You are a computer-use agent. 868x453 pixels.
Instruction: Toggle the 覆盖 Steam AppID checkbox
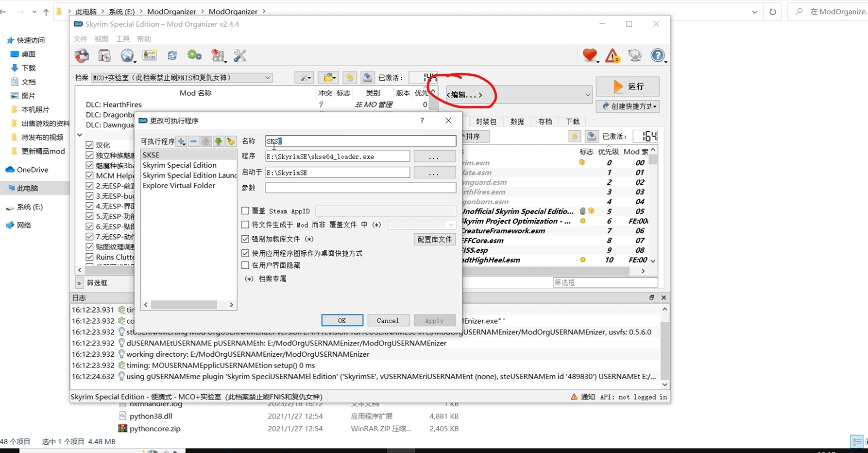tap(245, 211)
